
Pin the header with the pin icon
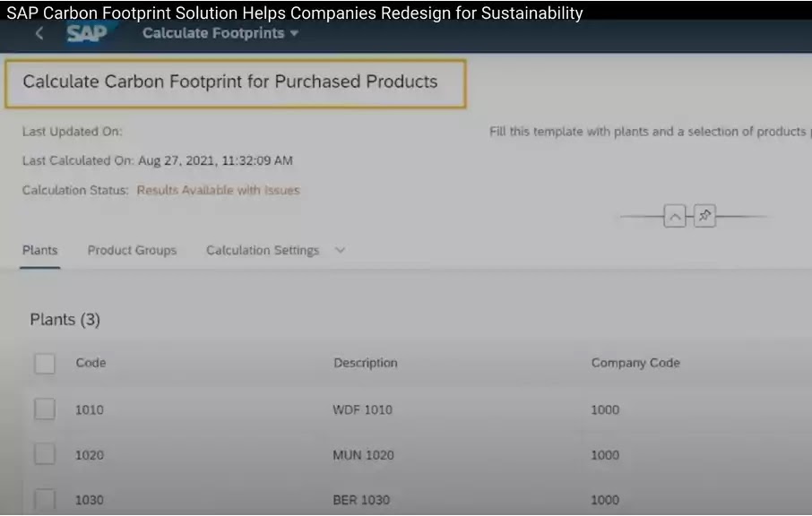click(704, 216)
